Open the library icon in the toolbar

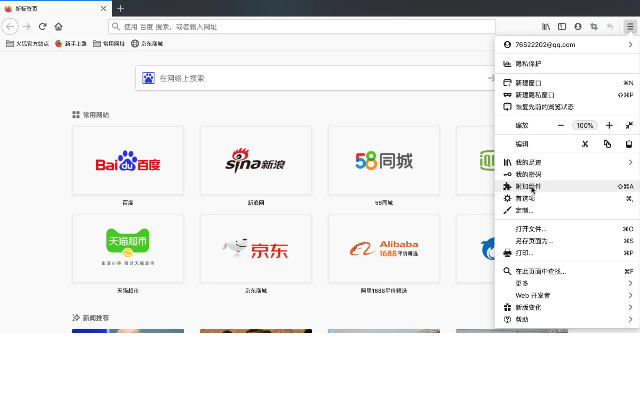pyautogui.click(x=546, y=26)
